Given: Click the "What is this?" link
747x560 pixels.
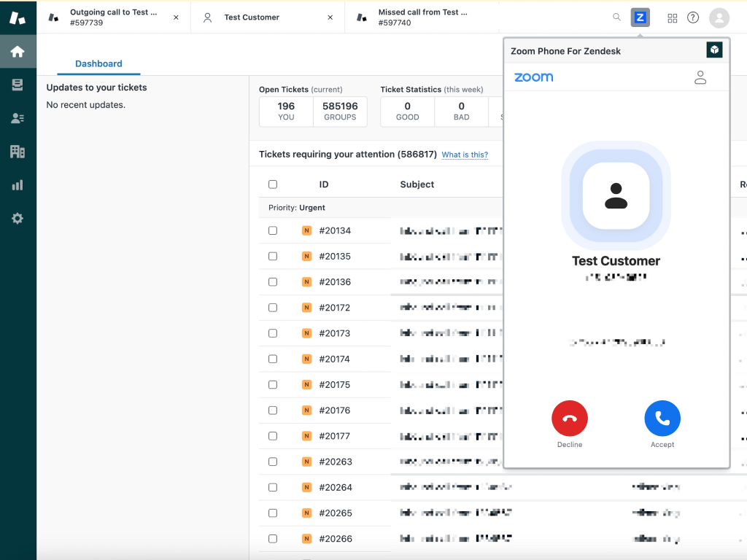Looking at the screenshot, I should pyautogui.click(x=465, y=155).
